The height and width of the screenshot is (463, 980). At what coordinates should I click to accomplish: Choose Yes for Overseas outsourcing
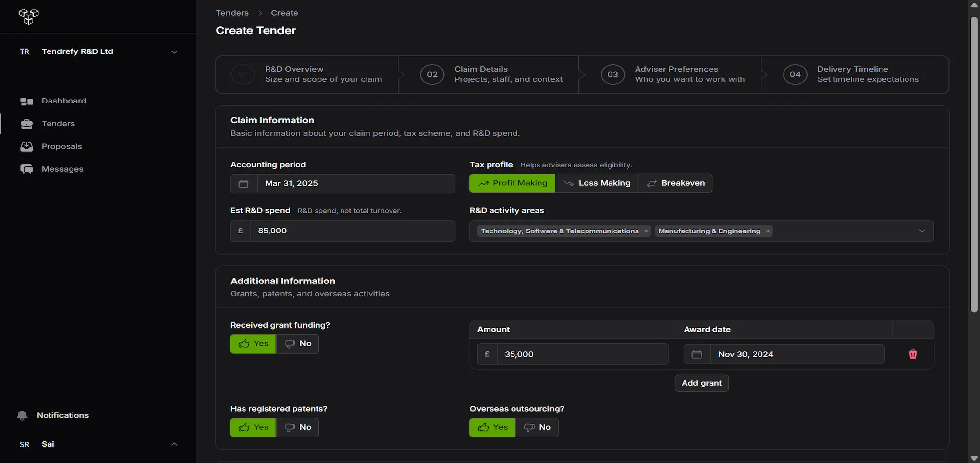click(492, 427)
